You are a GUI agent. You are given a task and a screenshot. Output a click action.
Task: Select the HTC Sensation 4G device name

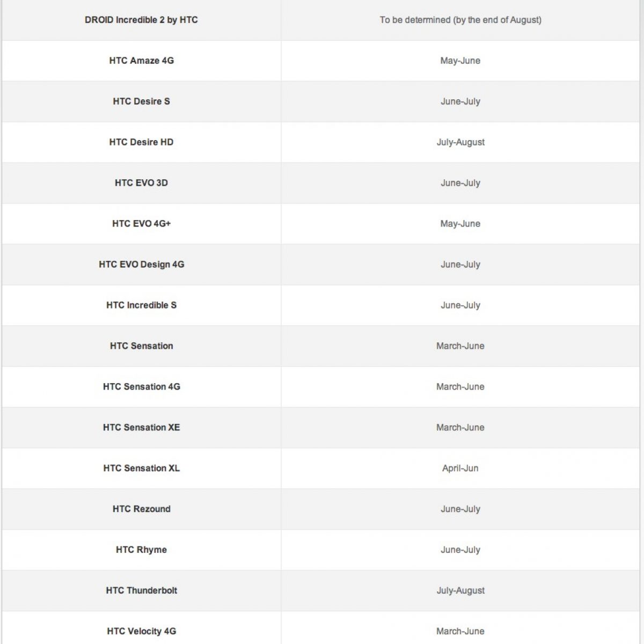click(x=141, y=387)
